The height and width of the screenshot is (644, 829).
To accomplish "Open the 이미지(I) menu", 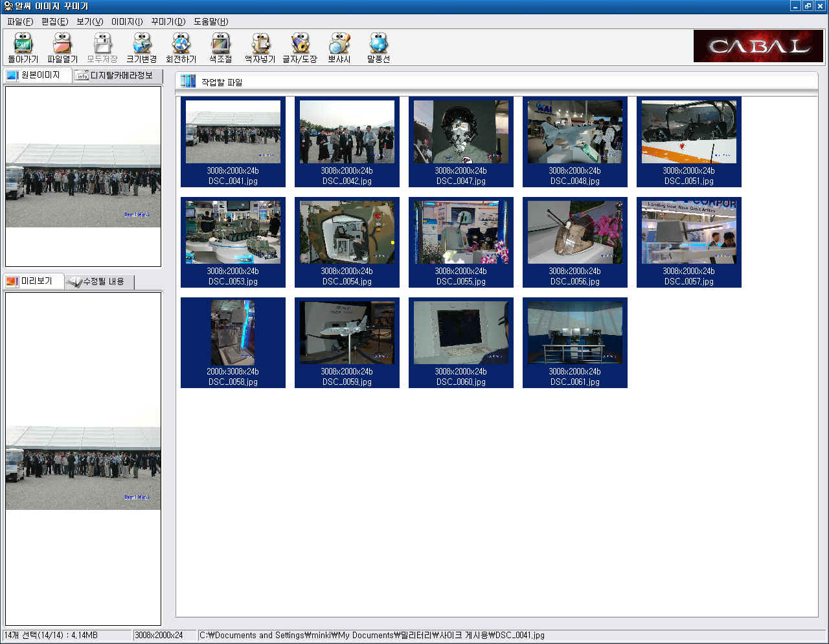I will [x=127, y=21].
